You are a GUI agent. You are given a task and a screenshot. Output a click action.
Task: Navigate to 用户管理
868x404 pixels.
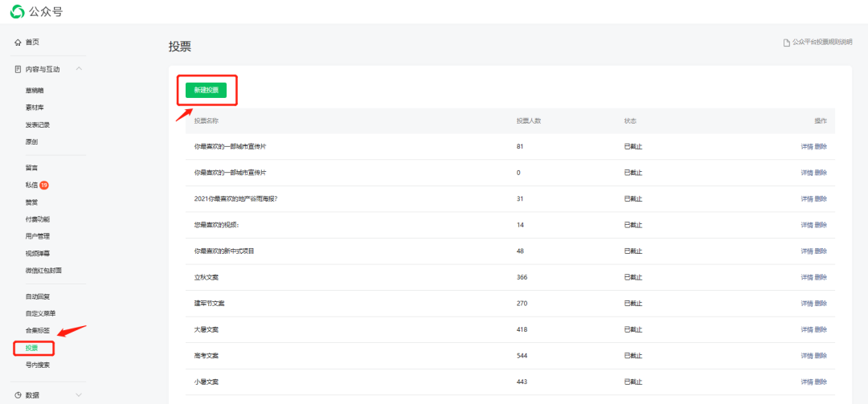[38, 236]
